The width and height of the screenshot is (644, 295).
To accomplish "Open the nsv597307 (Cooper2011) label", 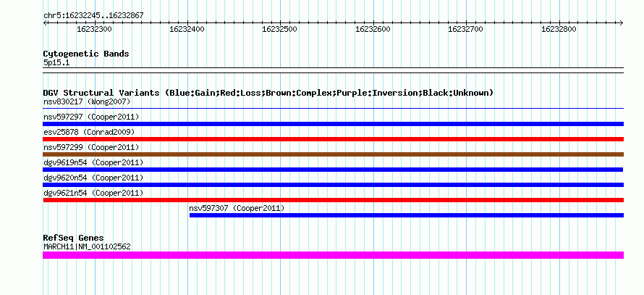I will [x=237, y=208].
